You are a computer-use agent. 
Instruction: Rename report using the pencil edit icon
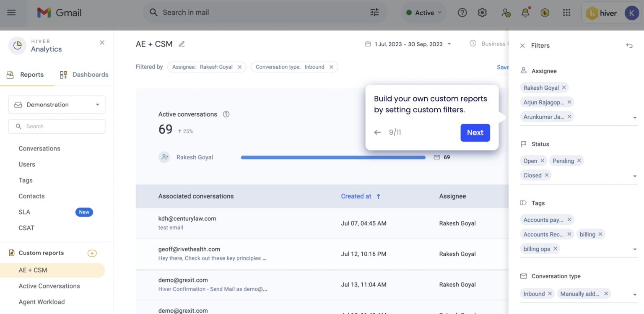(x=182, y=44)
